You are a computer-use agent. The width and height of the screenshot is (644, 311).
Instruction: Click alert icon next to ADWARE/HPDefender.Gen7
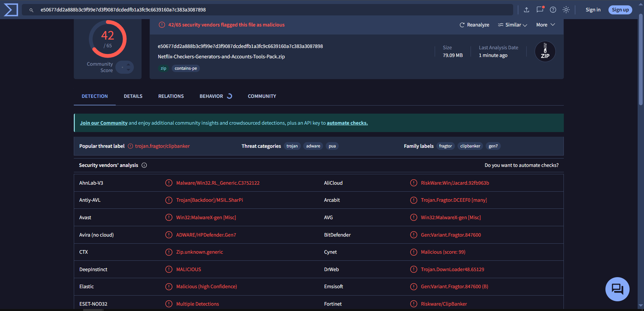pyautogui.click(x=169, y=235)
